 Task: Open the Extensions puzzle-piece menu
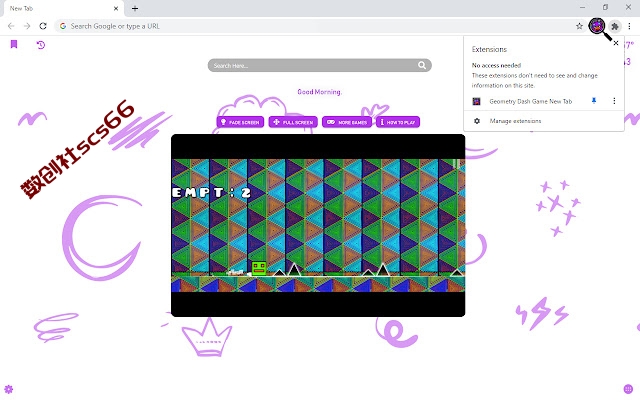pyautogui.click(x=615, y=27)
